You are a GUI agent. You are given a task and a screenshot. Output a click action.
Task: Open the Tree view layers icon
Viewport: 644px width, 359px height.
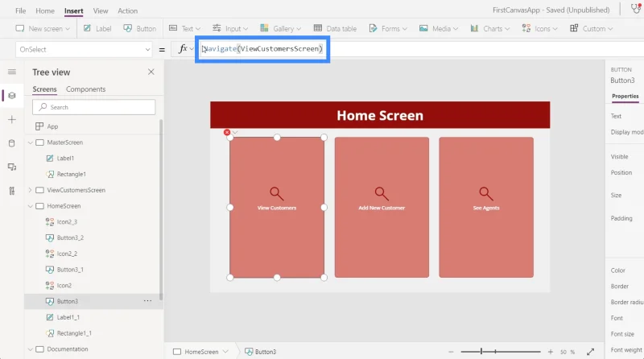[12, 96]
